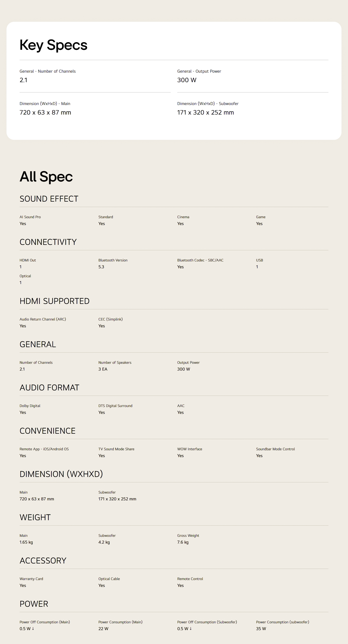The image size is (348, 644).
Task: Select the Audio Return Channel (ARC) label
Action: coord(43,319)
